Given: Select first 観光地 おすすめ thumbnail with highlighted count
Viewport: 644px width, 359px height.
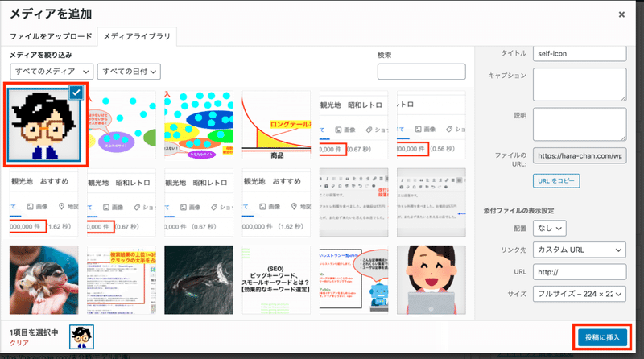Looking at the screenshot, I should (44, 203).
